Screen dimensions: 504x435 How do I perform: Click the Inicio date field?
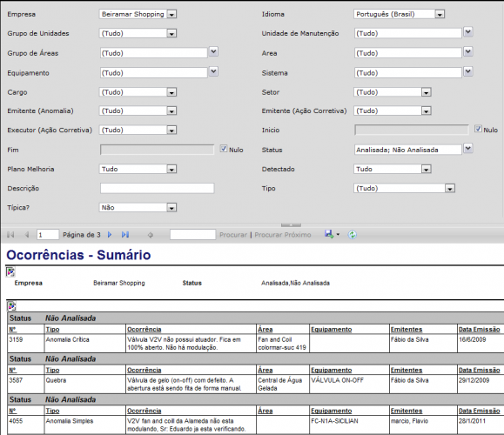(x=412, y=130)
